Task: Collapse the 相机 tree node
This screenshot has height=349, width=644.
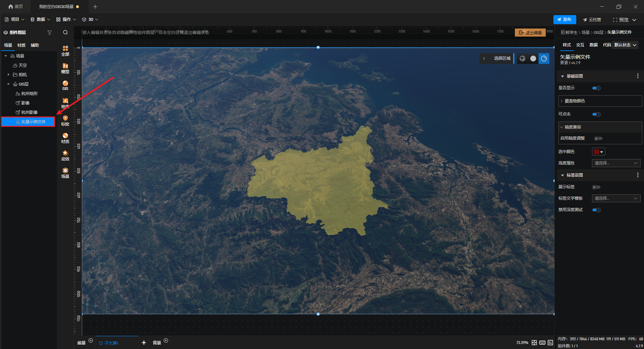Action: (x=8, y=74)
